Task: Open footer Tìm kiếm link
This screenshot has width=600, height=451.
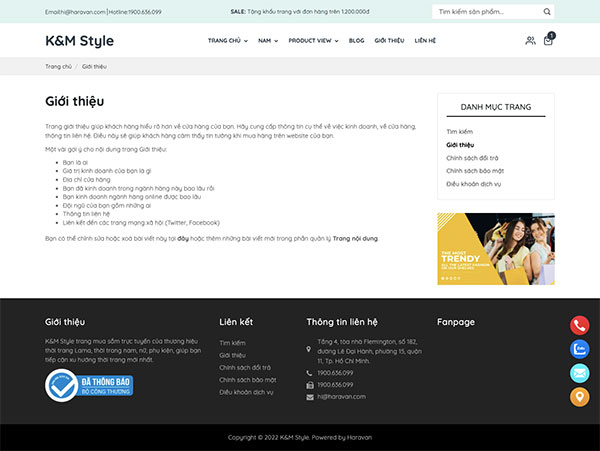Action: point(232,343)
